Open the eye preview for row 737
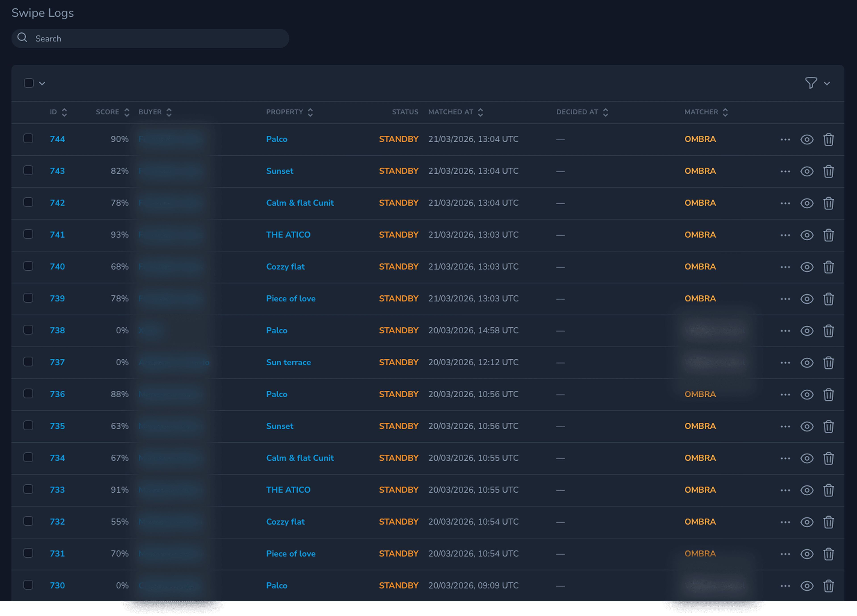 point(807,362)
